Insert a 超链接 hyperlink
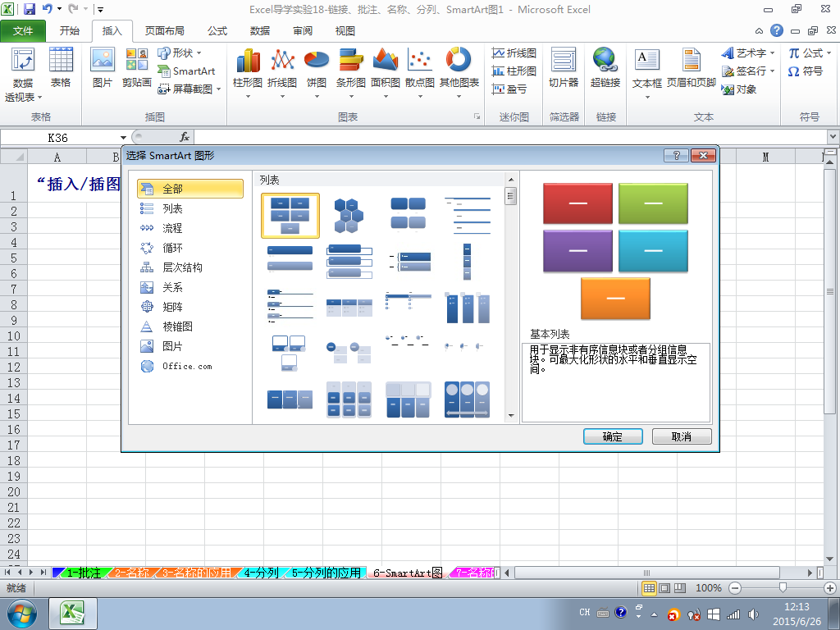The height and width of the screenshot is (630, 840). point(605,67)
